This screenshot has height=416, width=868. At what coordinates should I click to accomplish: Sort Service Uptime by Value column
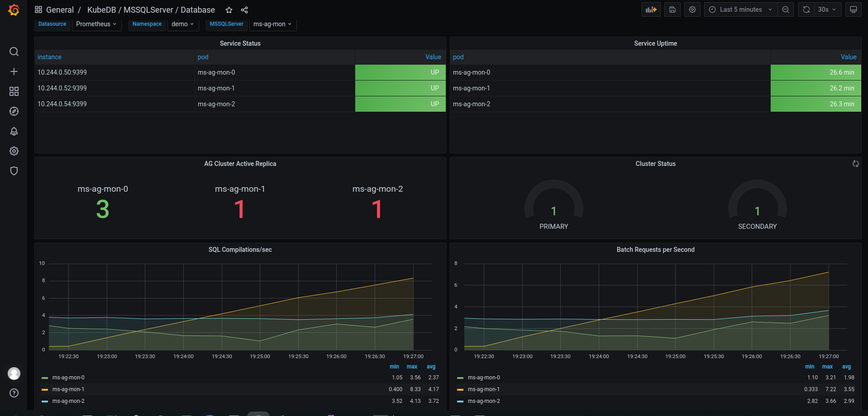[x=849, y=57]
